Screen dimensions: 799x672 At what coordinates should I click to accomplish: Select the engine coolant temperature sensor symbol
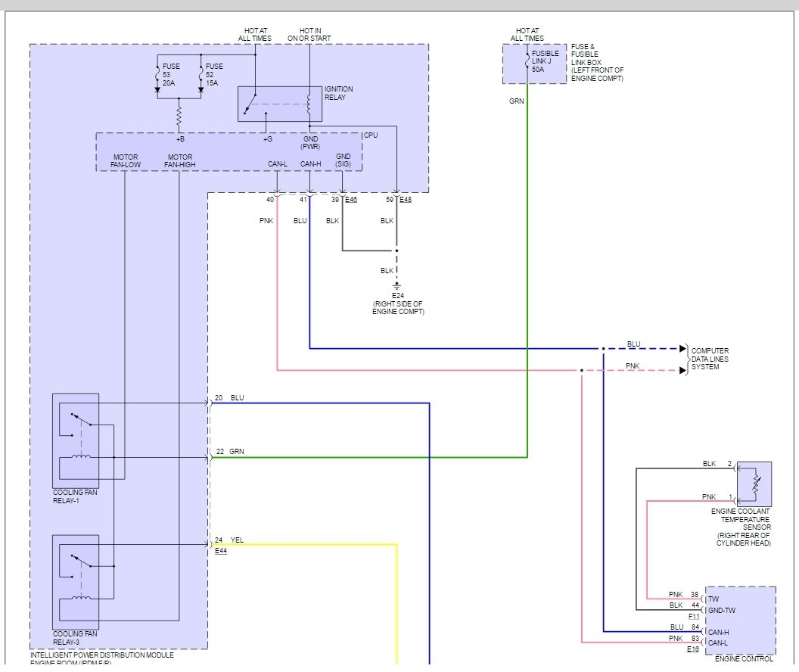(754, 484)
